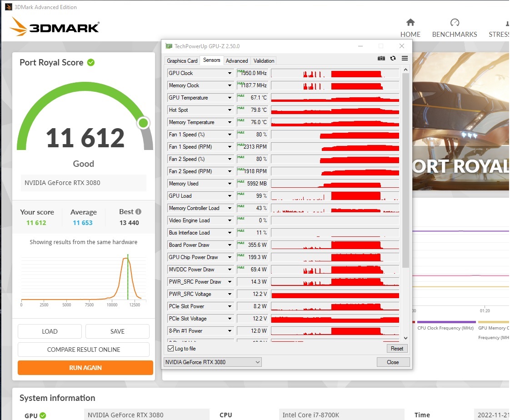The height and width of the screenshot is (420, 510).
Task: Click the scrollbar up arrow in GPU-Z
Action: point(405,70)
